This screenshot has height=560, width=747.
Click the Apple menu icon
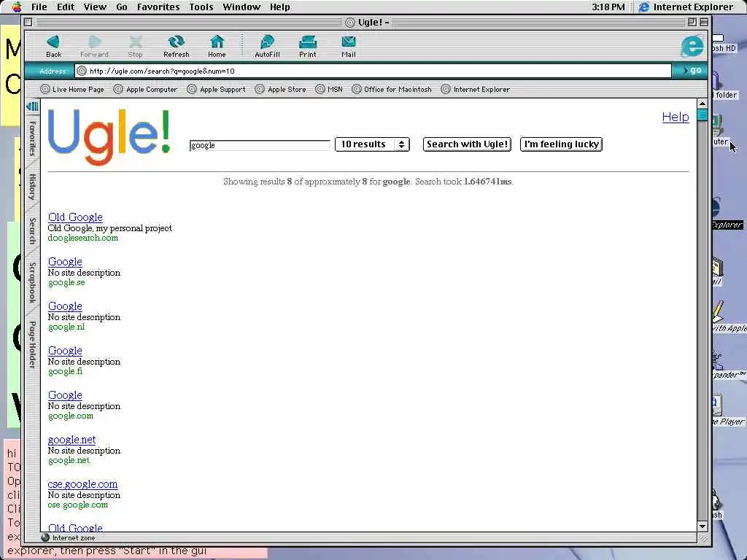point(17,7)
